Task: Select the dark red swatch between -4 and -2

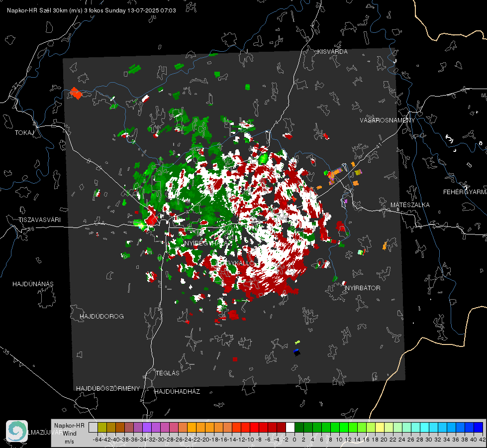Action: coord(281,427)
